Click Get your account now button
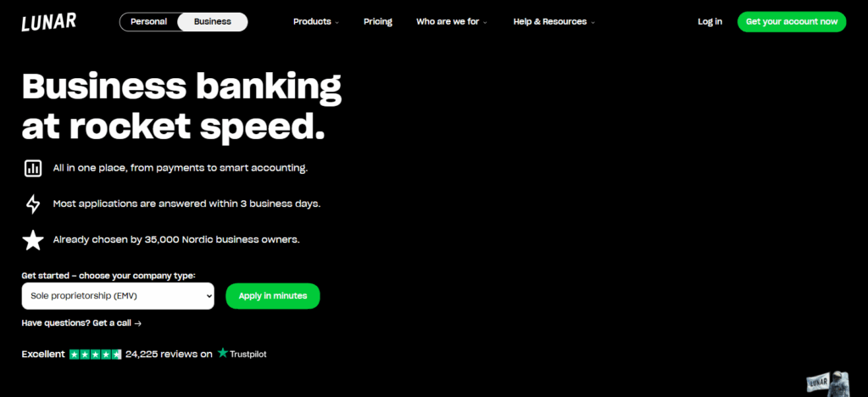868x397 pixels. tap(792, 21)
